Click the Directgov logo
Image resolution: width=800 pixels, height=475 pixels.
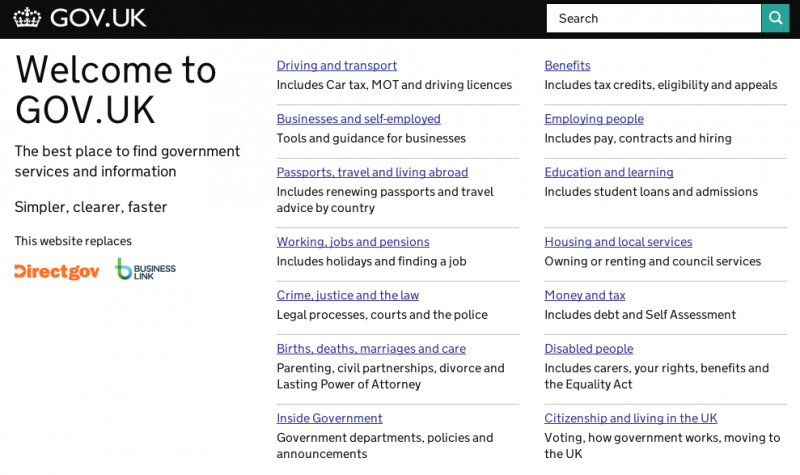(x=57, y=271)
